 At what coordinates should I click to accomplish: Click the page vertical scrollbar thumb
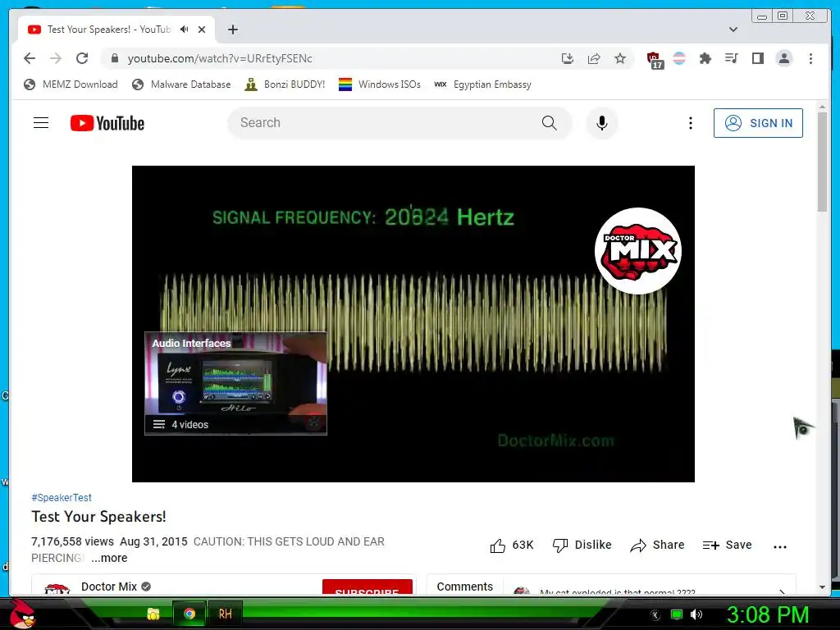[x=822, y=162]
